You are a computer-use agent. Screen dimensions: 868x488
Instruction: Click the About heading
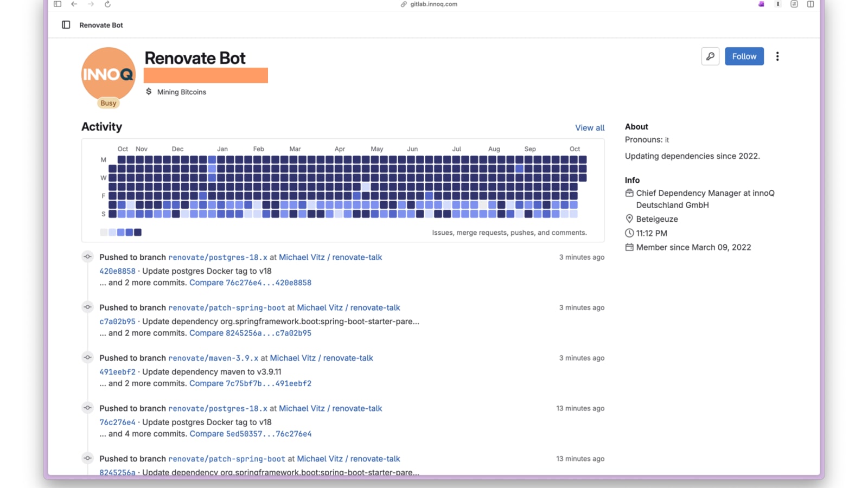(x=636, y=127)
